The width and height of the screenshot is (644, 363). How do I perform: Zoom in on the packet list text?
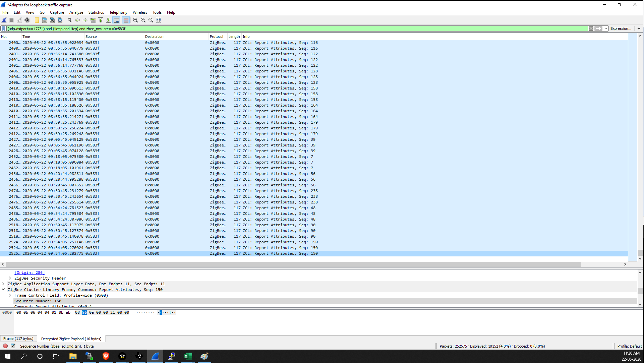point(135,20)
